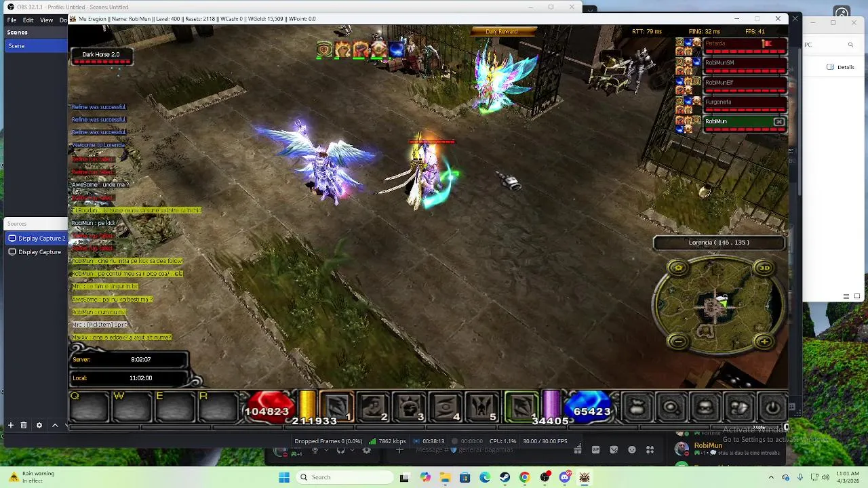868x488 pixels.
Task: Open OBS Edit menu
Action: [x=28, y=20]
